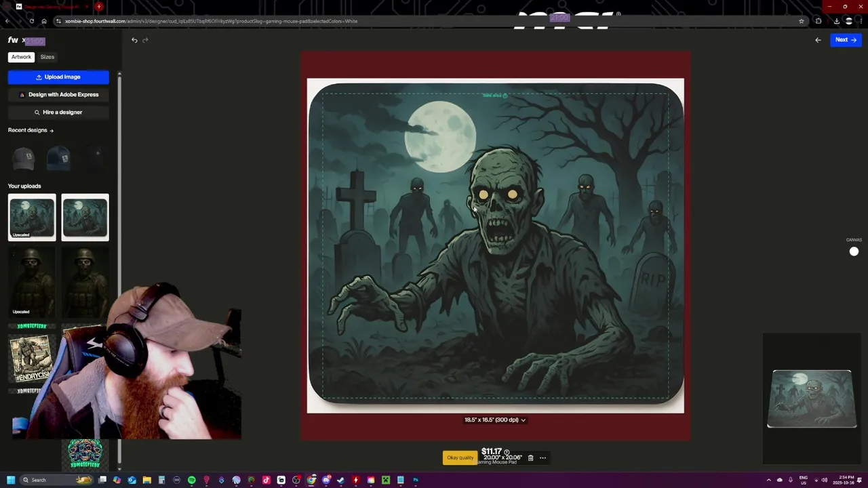Open Steam from the taskbar
Screen dimensions: 868x488
tap(341, 480)
